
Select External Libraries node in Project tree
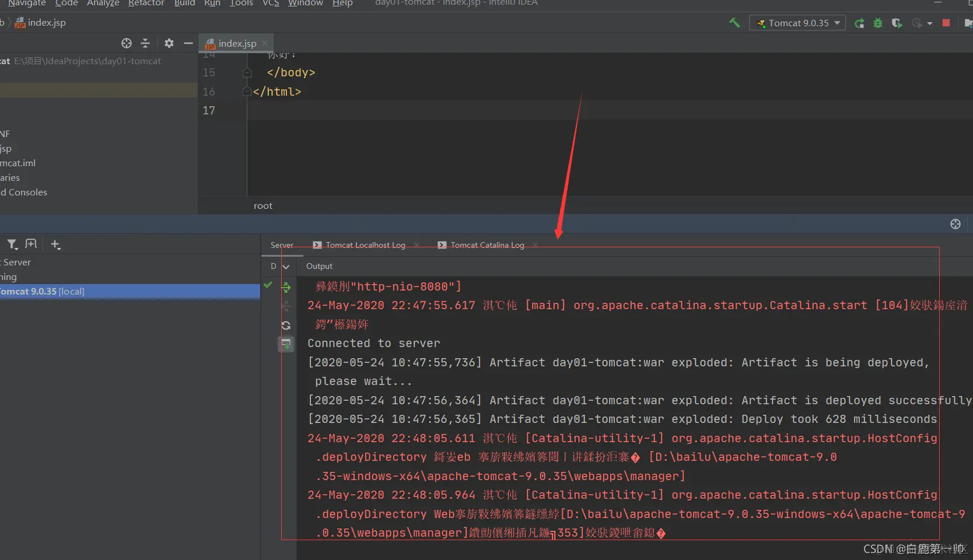99,178
